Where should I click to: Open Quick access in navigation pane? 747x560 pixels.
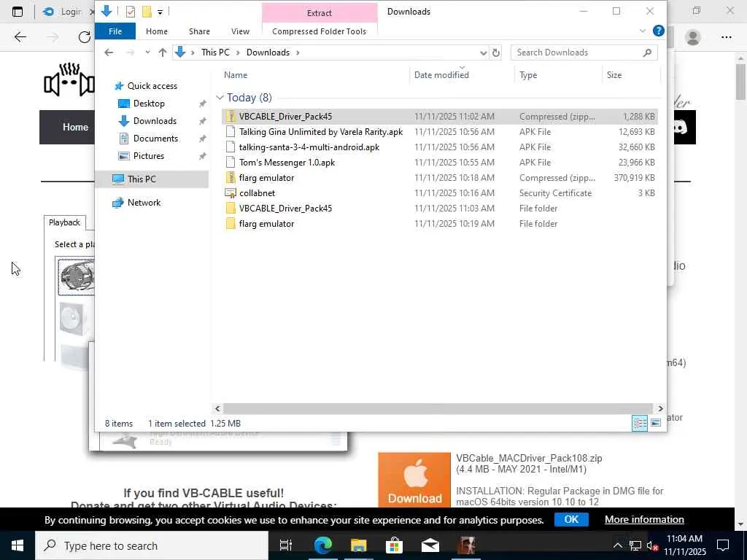point(152,86)
